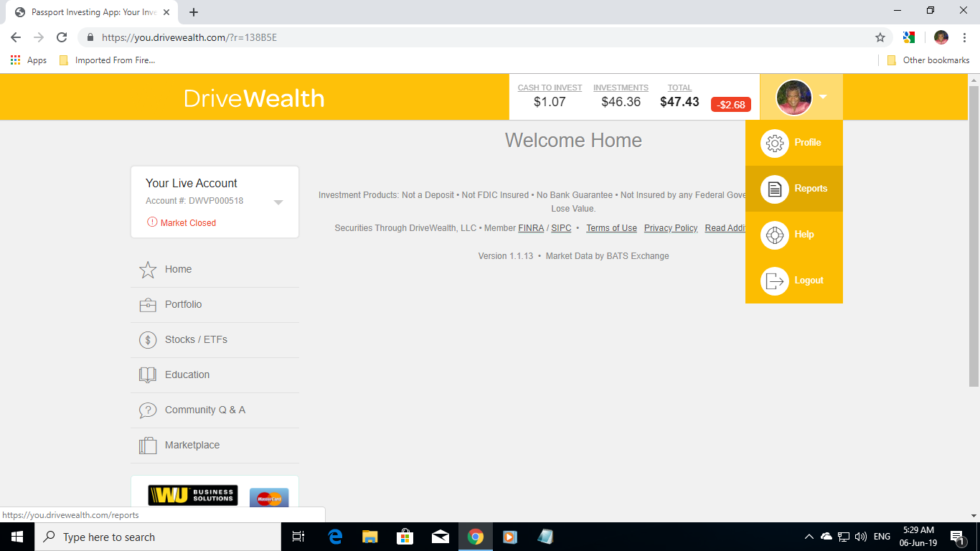Image resolution: width=980 pixels, height=551 pixels.
Task: Open the Help lifebuoy icon
Action: [774, 235]
